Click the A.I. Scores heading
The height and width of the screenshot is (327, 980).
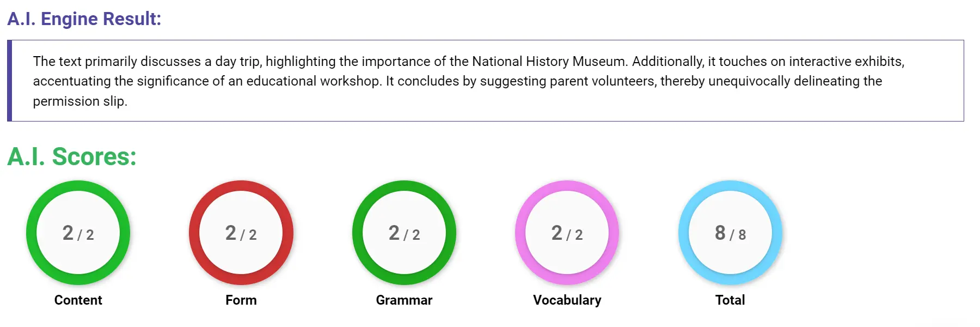(71, 158)
